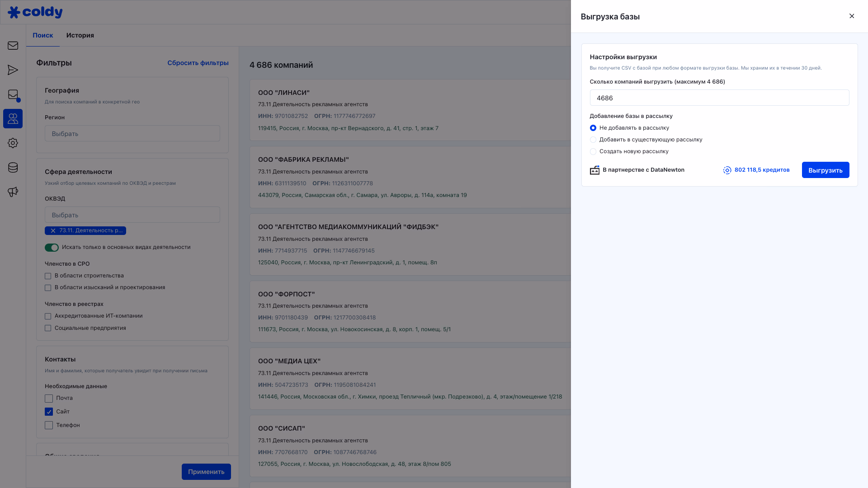Open the ОКВЭД select dropdown

pos(132,215)
